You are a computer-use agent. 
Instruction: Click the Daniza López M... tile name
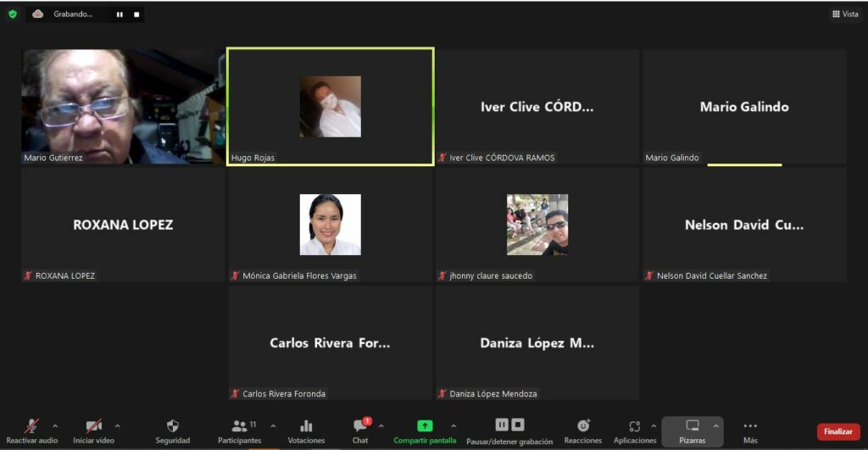coord(537,343)
